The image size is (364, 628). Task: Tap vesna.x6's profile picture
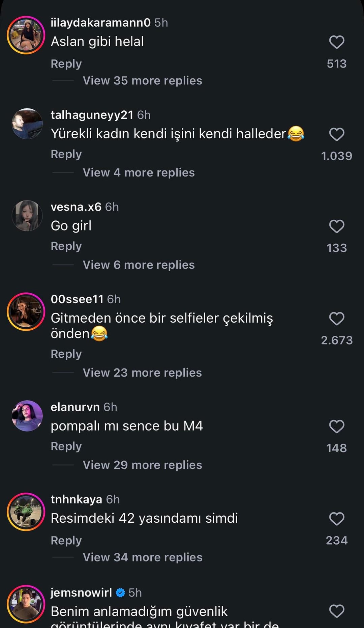point(27,216)
